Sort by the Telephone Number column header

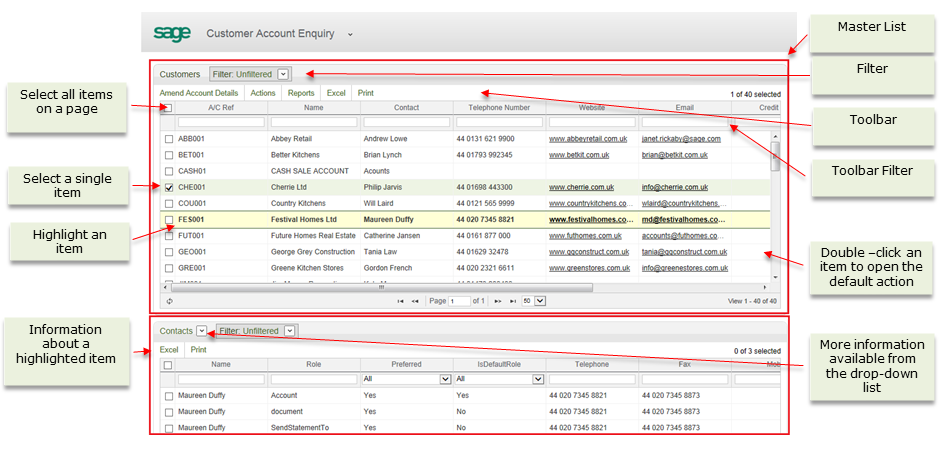pyautogui.click(x=500, y=108)
